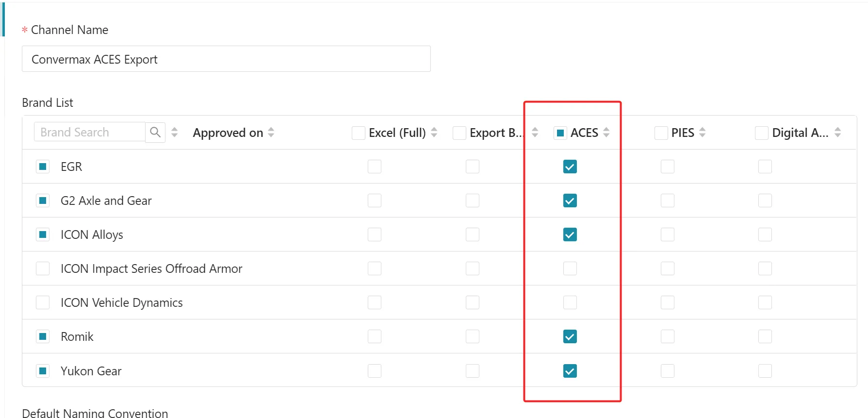
Task: Sort the ACES column using arrows
Action: (606, 132)
